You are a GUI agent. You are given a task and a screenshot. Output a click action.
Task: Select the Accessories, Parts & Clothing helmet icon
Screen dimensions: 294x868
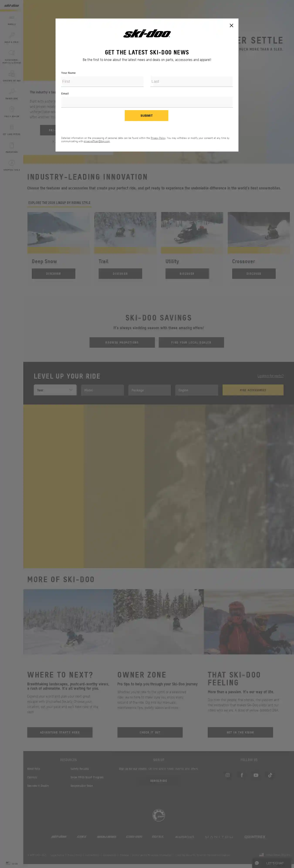point(12,53)
